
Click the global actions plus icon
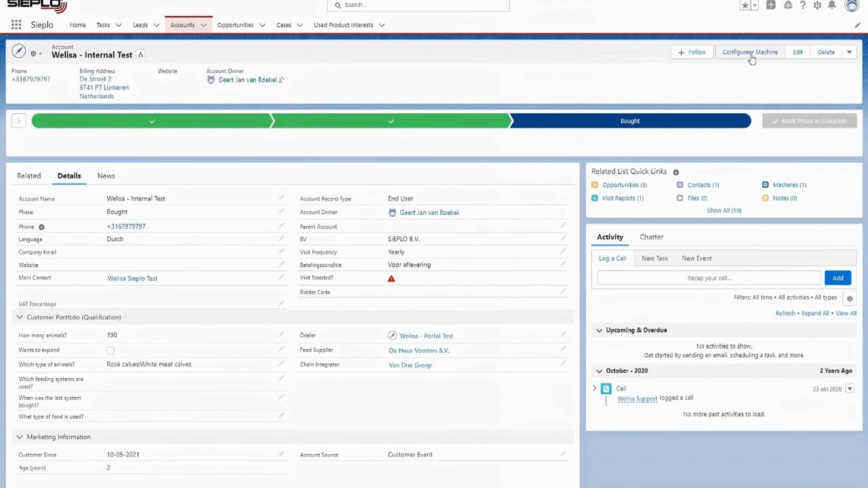(x=771, y=5)
